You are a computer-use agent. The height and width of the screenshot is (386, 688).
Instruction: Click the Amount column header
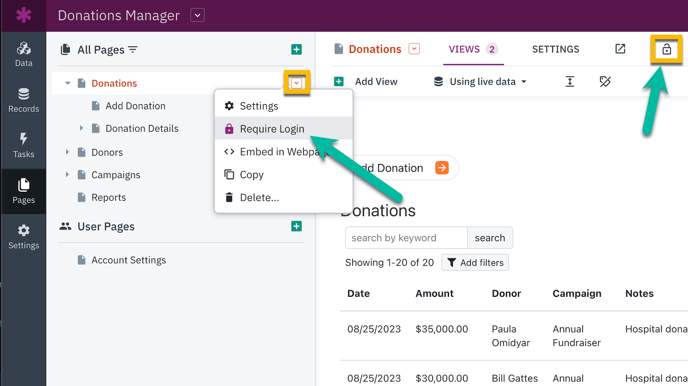[434, 293]
